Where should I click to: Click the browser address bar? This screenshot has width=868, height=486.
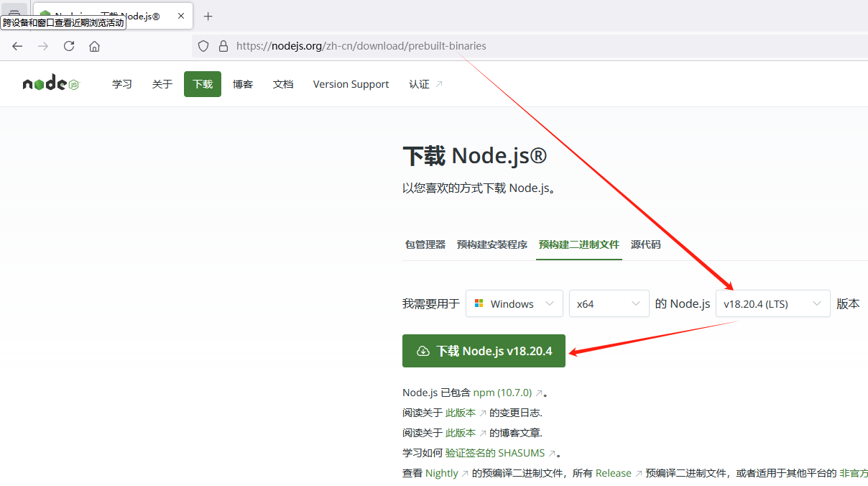point(431,45)
